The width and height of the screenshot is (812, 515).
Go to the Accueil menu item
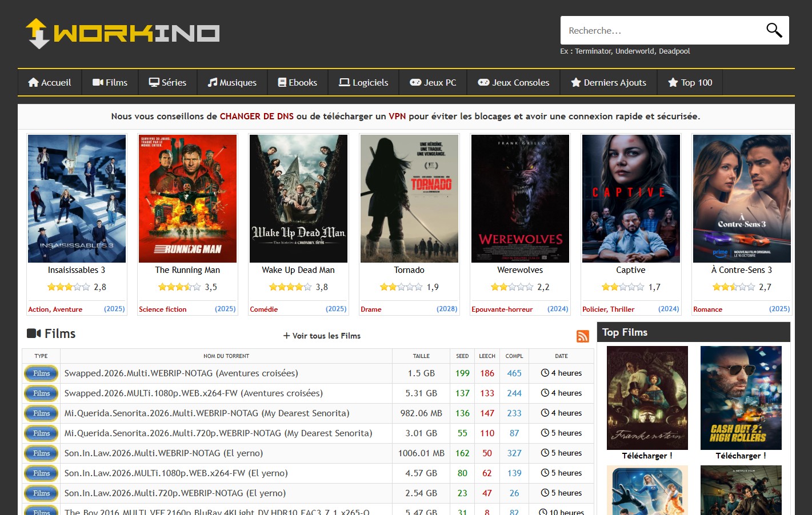50,82
